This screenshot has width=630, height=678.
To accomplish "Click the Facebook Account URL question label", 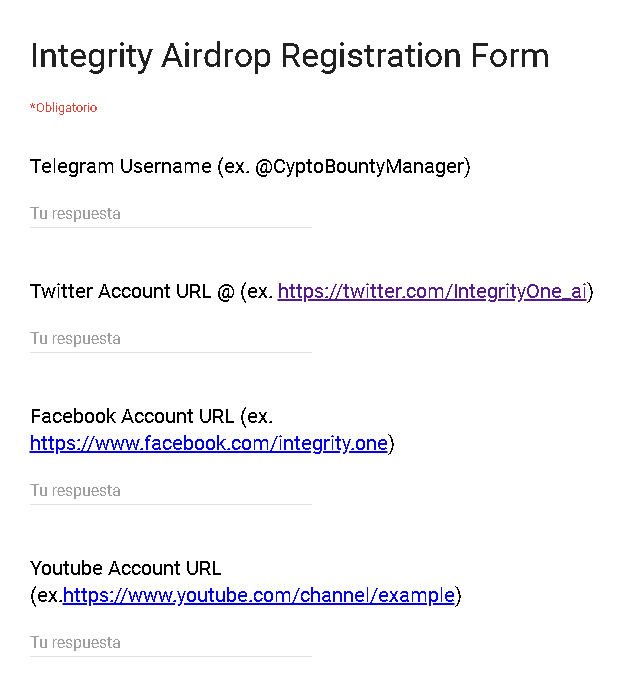I will 132,416.
